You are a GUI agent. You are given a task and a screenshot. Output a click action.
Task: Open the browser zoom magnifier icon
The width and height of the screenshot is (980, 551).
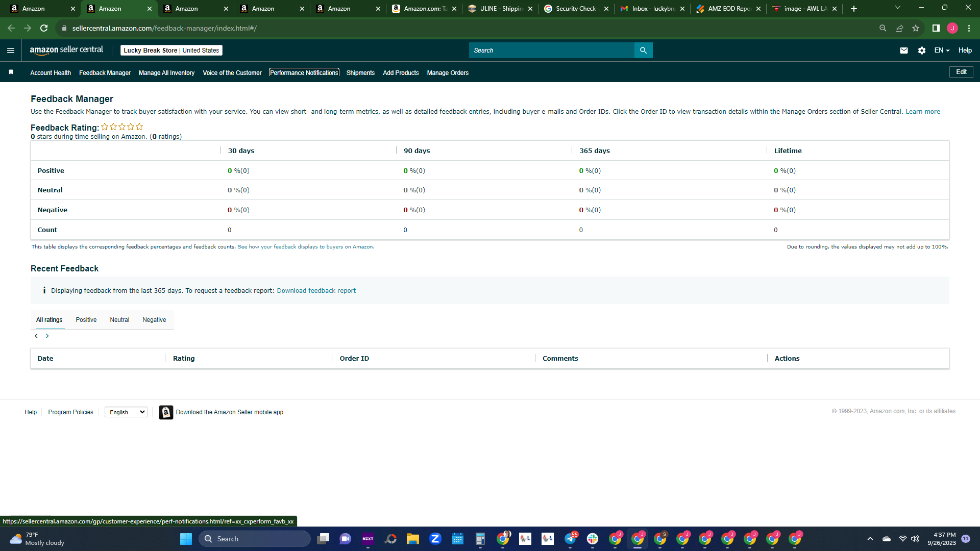[x=883, y=28]
